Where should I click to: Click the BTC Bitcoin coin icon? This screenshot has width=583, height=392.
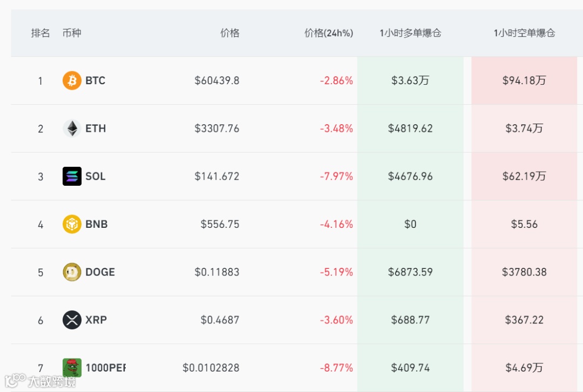point(72,80)
